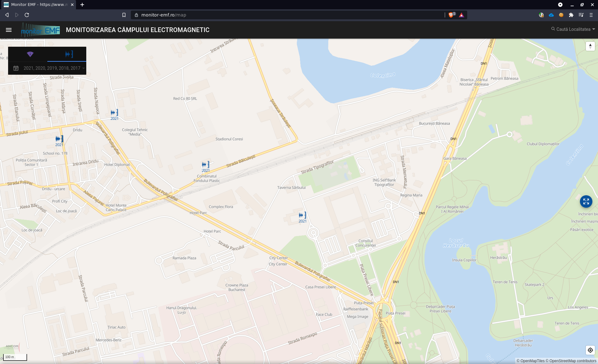Open a new browser tab

click(x=82, y=5)
